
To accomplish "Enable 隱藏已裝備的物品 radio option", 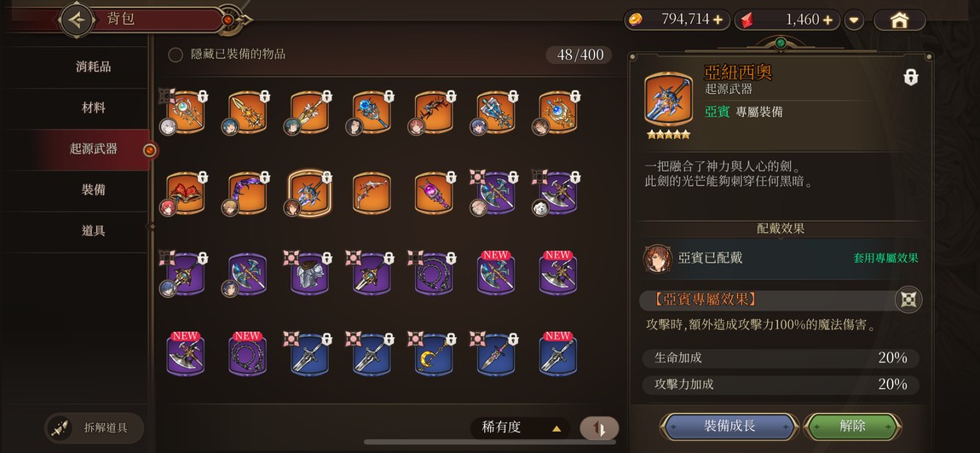I will 176,55.
